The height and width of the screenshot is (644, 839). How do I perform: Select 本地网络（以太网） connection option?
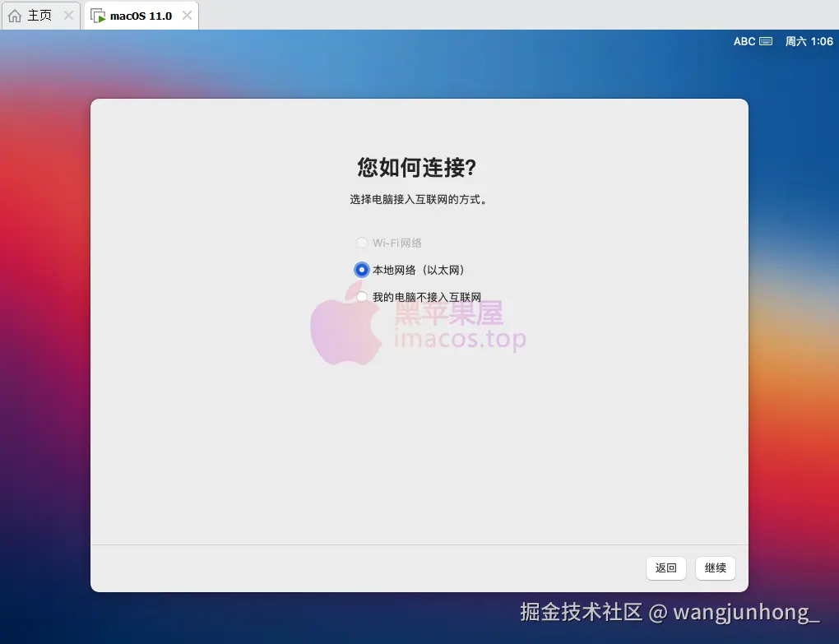pyautogui.click(x=362, y=270)
